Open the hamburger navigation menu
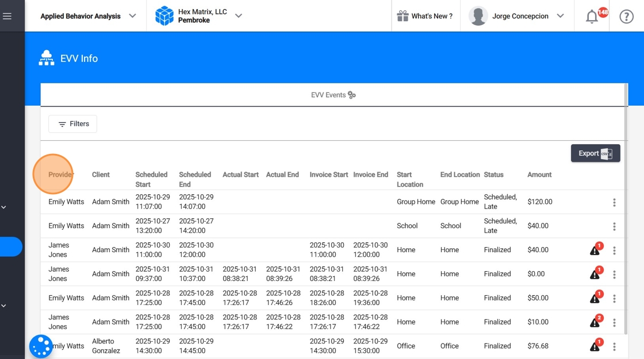Viewport: 644px width, 359px height. point(7,16)
